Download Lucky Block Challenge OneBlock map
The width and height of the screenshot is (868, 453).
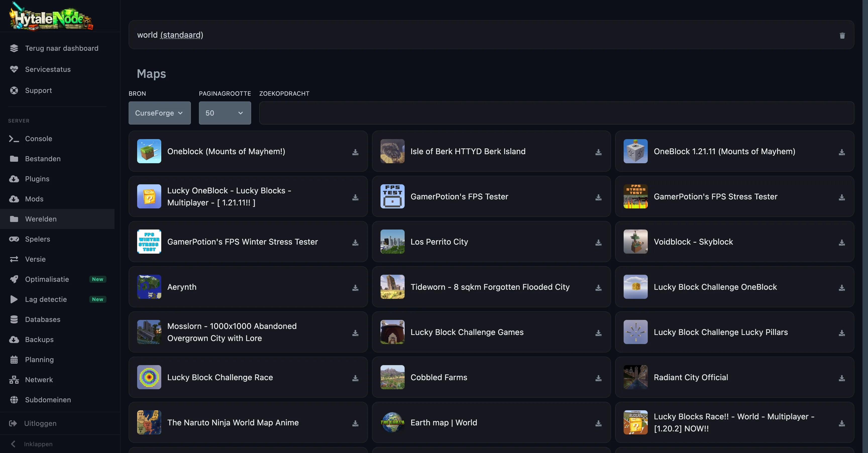[842, 288]
